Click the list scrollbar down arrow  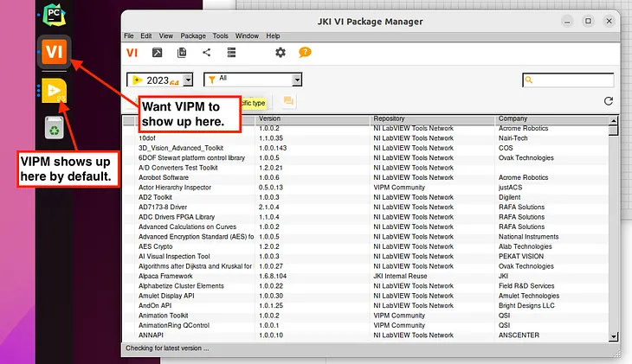(613, 336)
